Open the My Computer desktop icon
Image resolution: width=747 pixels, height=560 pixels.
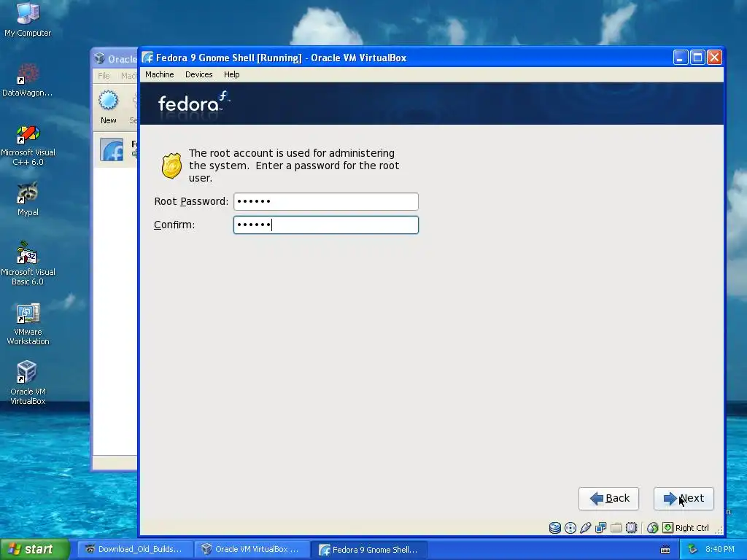(28, 20)
